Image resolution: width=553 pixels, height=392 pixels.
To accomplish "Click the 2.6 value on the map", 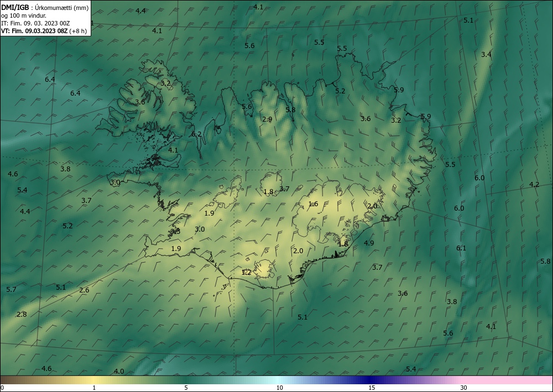I will [84, 290].
